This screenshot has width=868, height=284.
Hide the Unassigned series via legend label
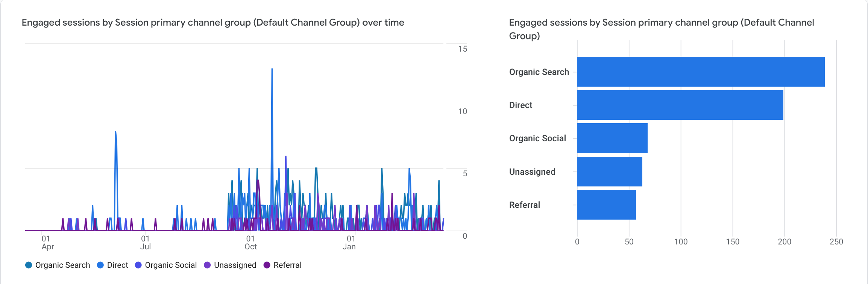(x=235, y=265)
